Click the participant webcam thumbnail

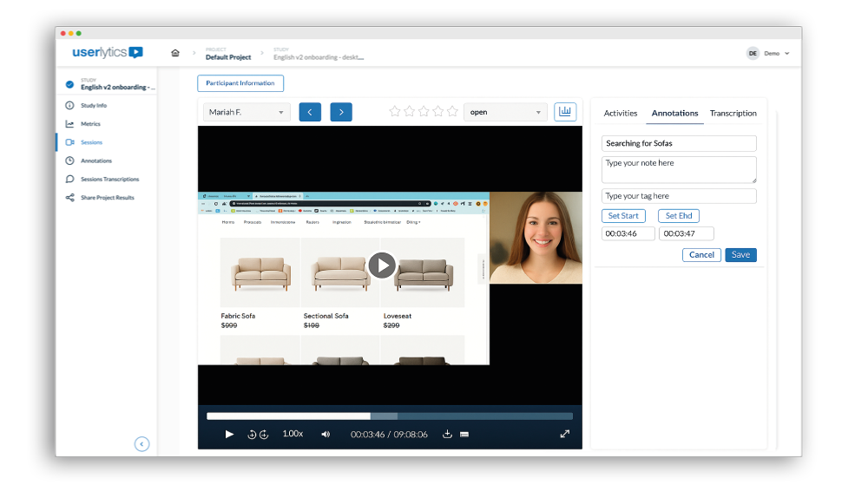(x=536, y=238)
